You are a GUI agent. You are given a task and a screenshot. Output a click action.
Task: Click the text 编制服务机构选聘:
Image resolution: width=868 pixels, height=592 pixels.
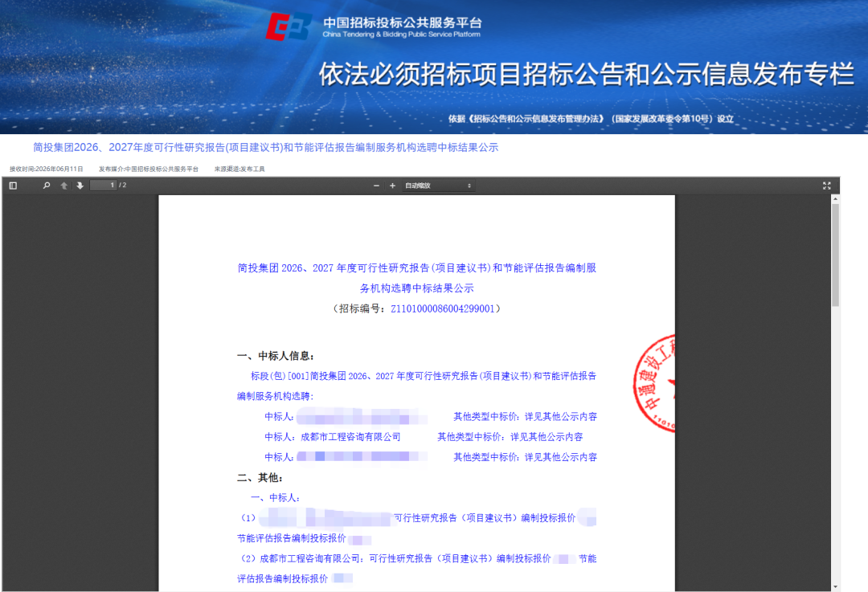click(276, 397)
